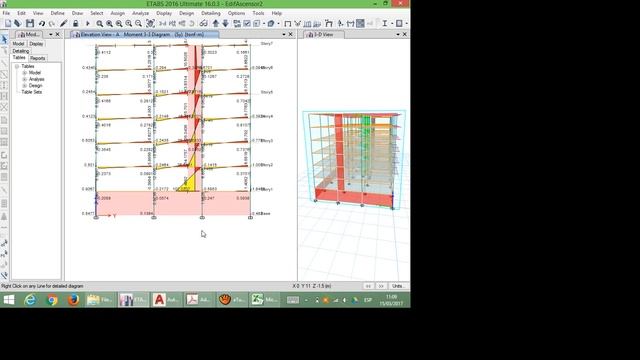The image size is (640, 360).
Task: Select the Table Sets tree item
Action: pos(31,92)
